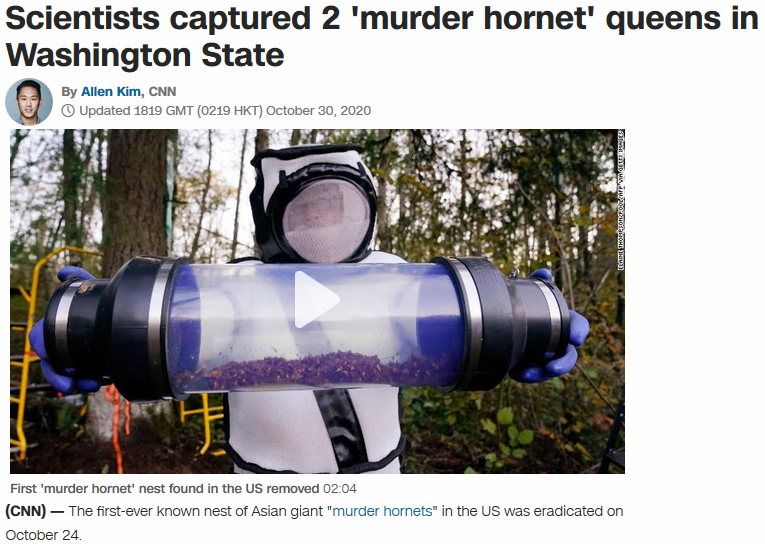Play the murder hornet nest video
The height and width of the screenshot is (544, 765).
pos(317,300)
